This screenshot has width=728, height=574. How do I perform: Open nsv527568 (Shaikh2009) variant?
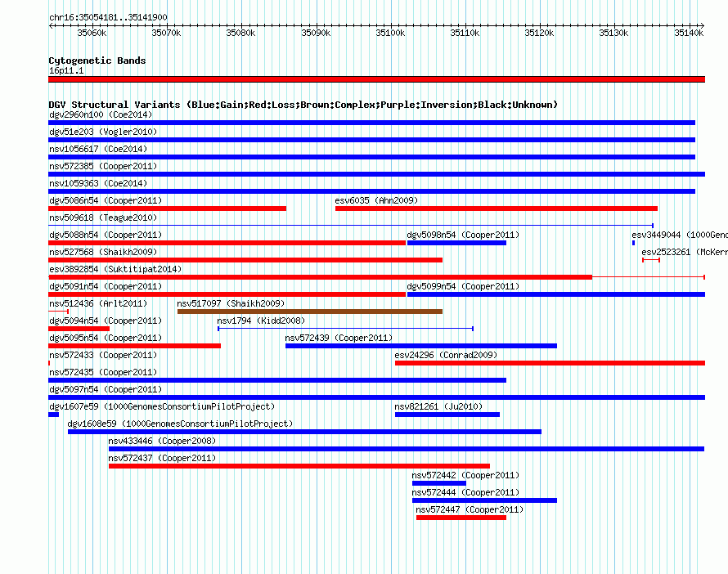(x=103, y=252)
